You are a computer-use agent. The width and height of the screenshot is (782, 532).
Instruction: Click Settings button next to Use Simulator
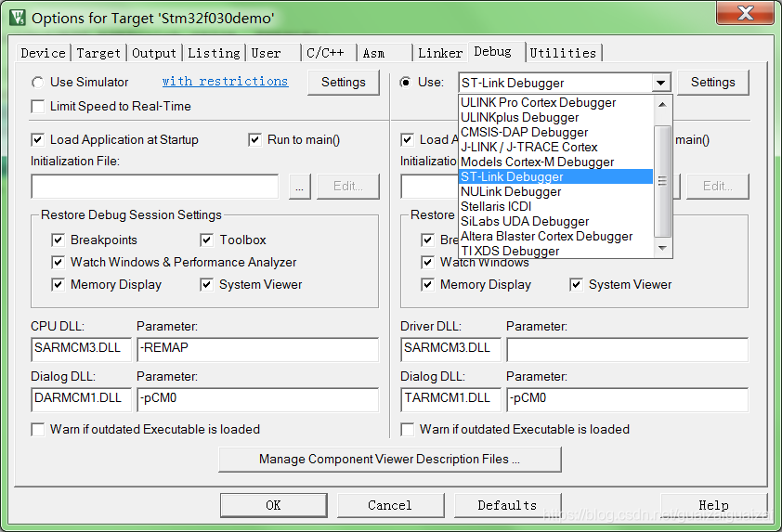pos(343,83)
